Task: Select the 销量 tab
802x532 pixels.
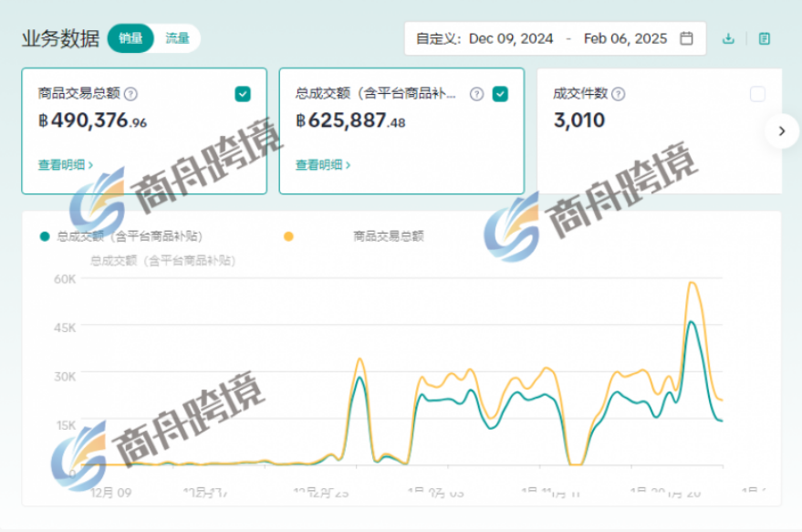Action: pyautogui.click(x=129, y=38)
